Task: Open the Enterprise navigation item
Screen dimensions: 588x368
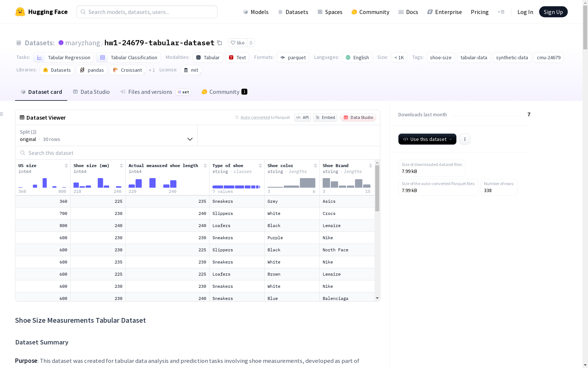Action: click(445, 12)
